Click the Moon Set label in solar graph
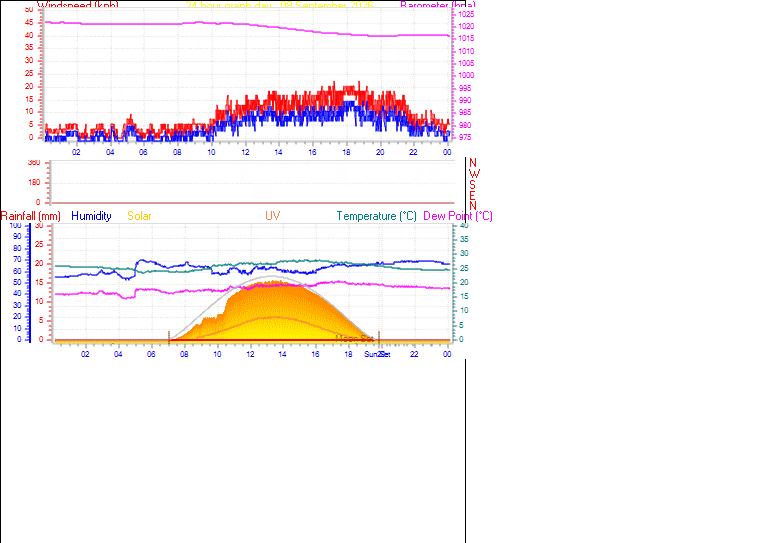This screenshot has width=761, height=543. 354,338
